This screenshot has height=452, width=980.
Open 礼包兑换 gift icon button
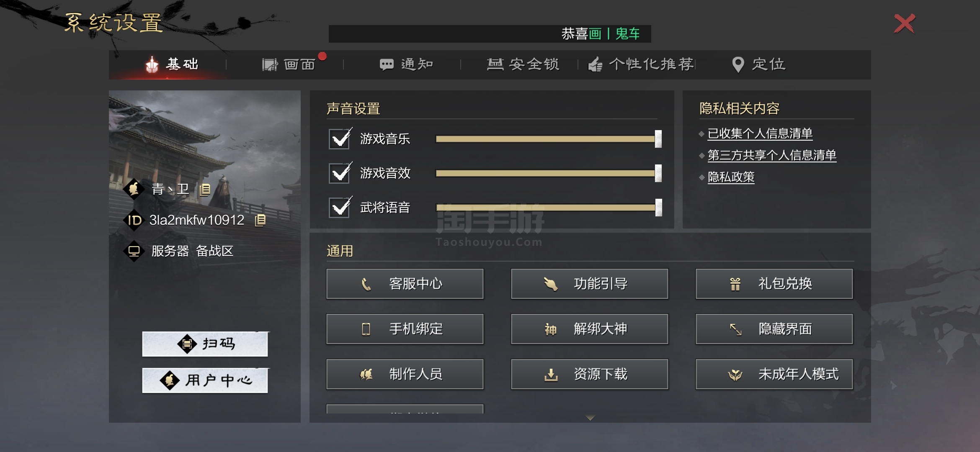click(774, 284)
